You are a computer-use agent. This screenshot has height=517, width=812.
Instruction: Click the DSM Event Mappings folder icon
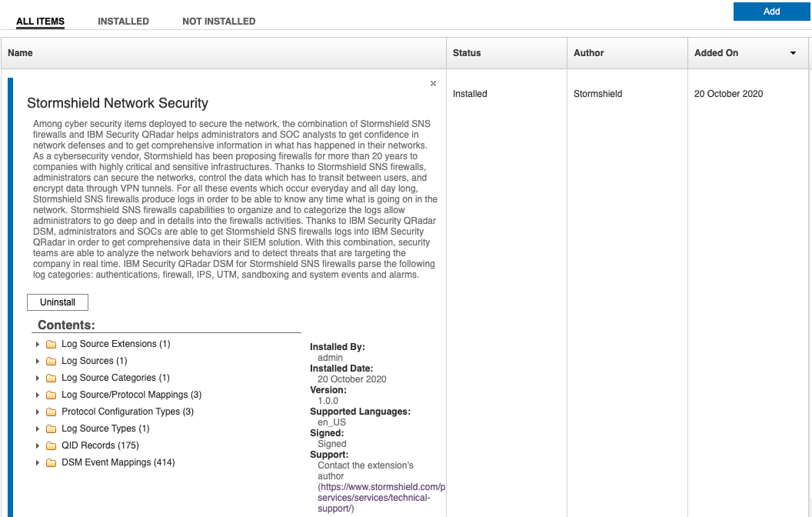pos(52,463)
